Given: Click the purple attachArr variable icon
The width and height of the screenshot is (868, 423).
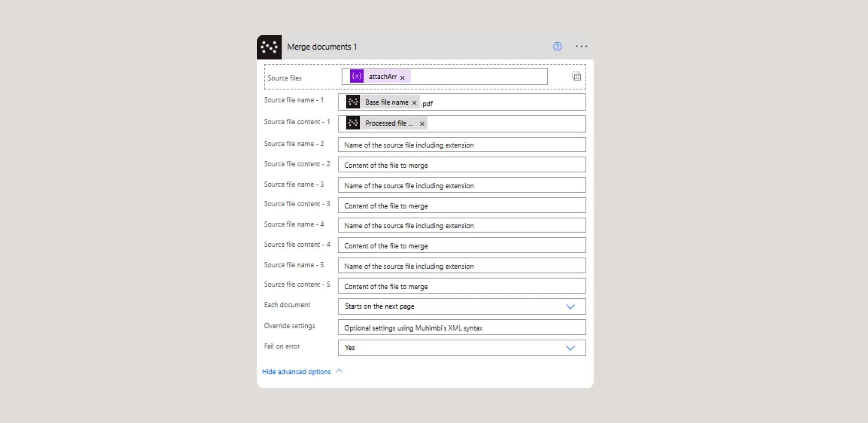Looking at the screenshot, I should point(357,76).
